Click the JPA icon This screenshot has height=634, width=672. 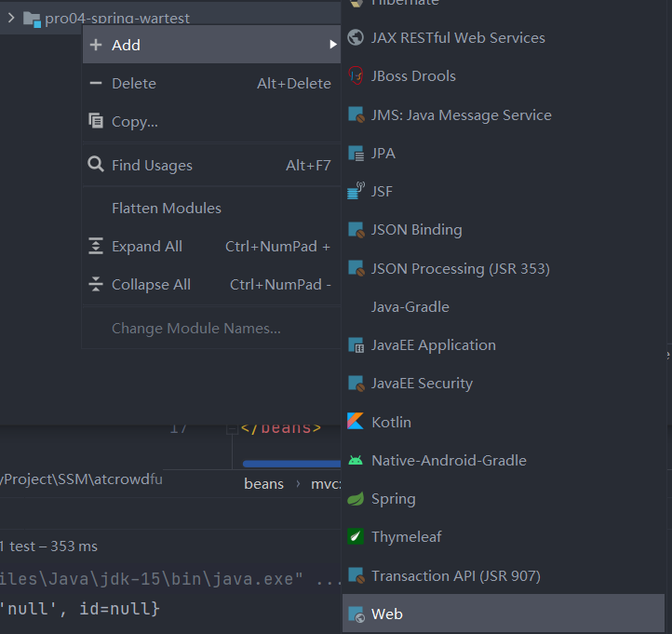[x=356, y=153]
